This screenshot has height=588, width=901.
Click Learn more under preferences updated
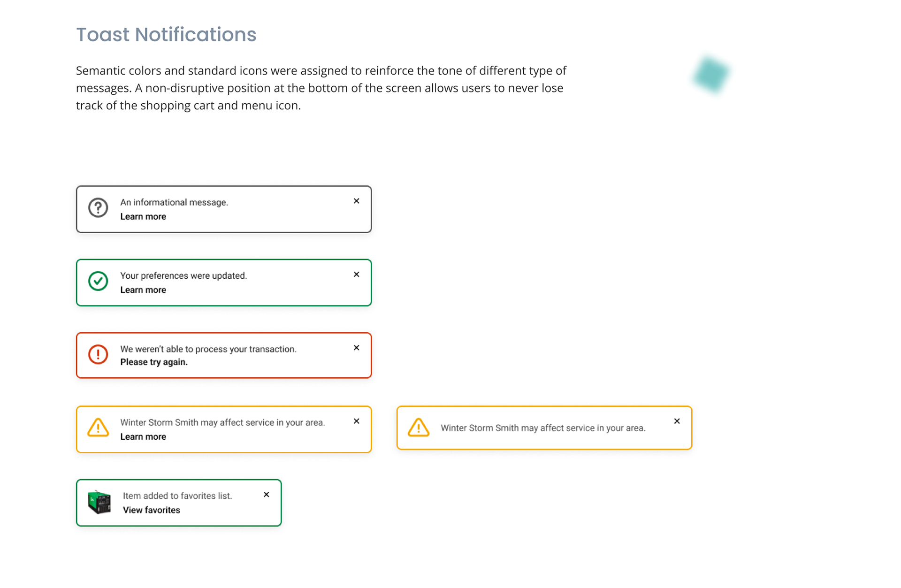(x=143, y=290)
